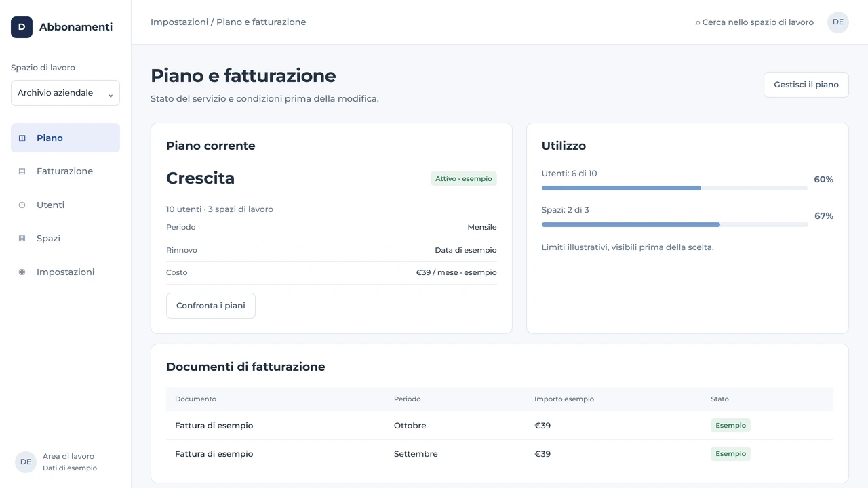The width and height of the screenshot is (868, 488).
Task: Open the Spazi section
Action: point(65,239)
